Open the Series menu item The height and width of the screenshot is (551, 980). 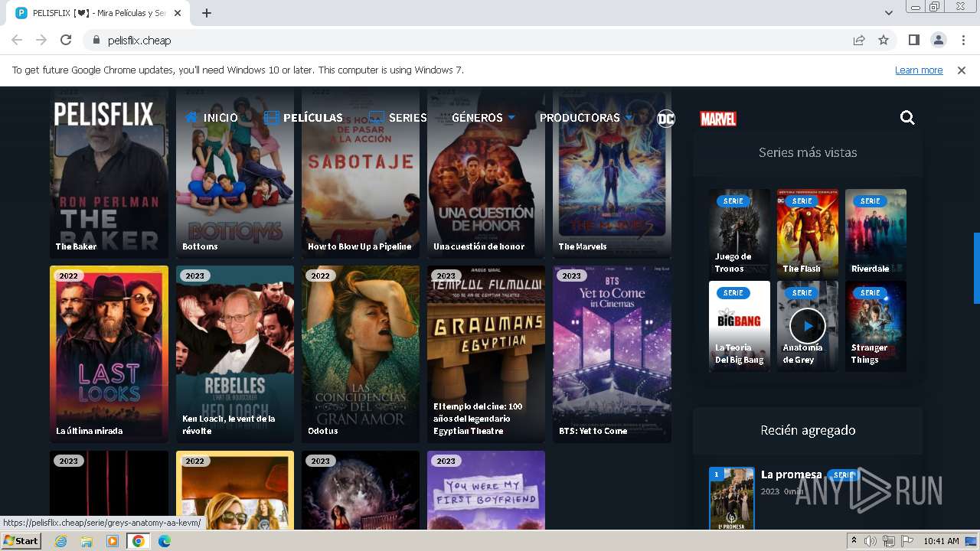coord(398,118)
